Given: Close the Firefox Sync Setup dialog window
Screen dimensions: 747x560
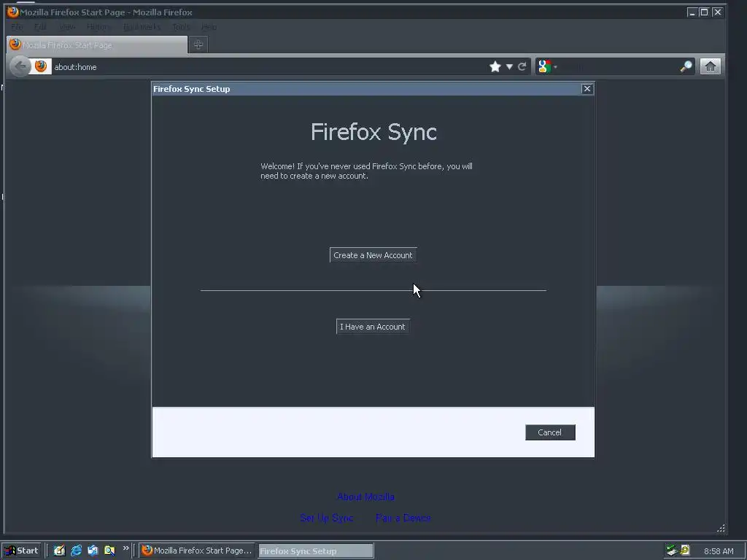Looking at the screenshot, I should pos(587,88).
